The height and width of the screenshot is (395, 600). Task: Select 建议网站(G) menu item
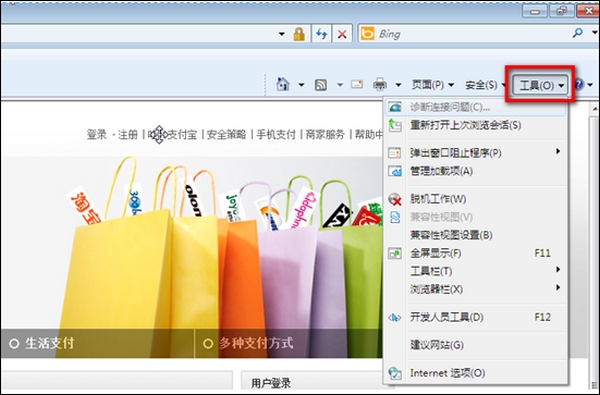coord(476,345)
